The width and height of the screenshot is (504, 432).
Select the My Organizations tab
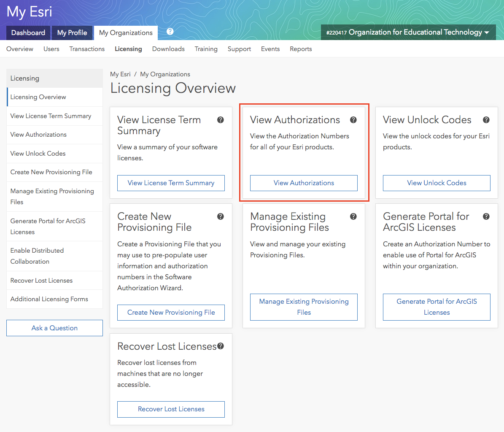(x=126, y=33)
